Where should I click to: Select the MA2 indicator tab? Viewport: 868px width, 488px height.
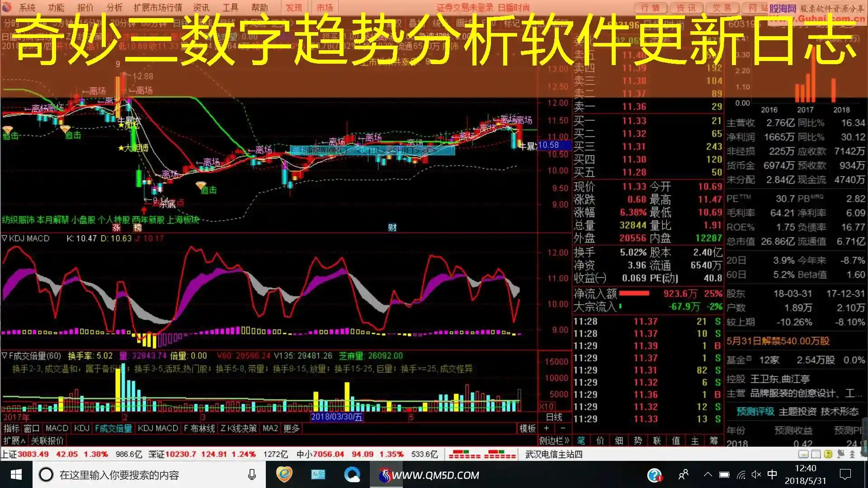270,428
